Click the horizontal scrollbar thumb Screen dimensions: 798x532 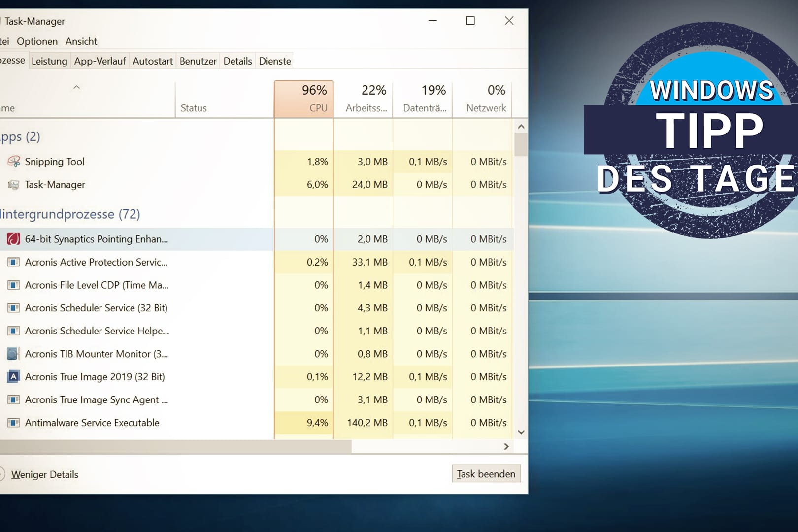(x=175, y=446)
